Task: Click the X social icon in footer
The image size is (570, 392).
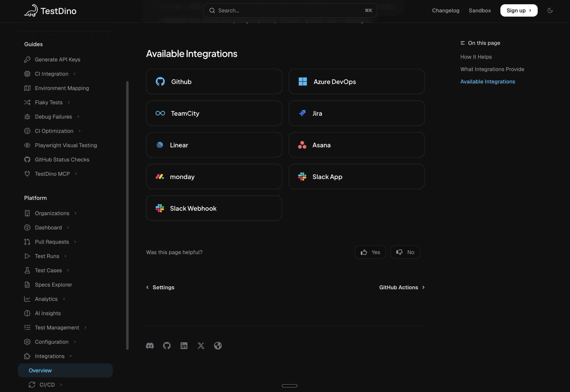Action: [201, 346]
